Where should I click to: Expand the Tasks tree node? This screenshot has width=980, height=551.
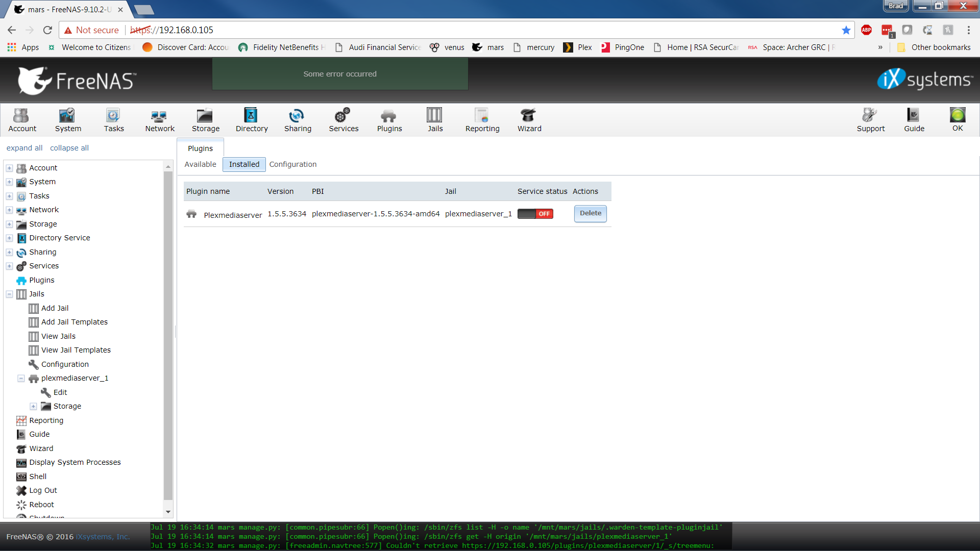9,196
